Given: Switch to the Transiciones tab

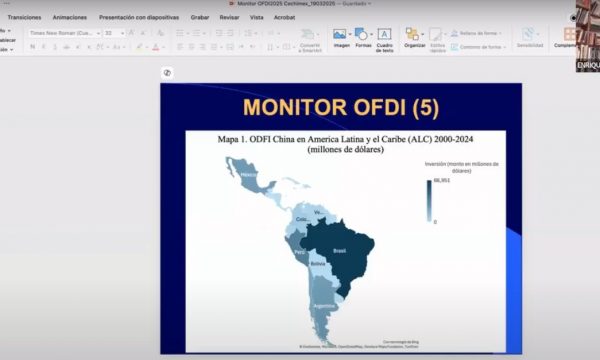Looking at the screenshot, I should [x=24, y=18].
